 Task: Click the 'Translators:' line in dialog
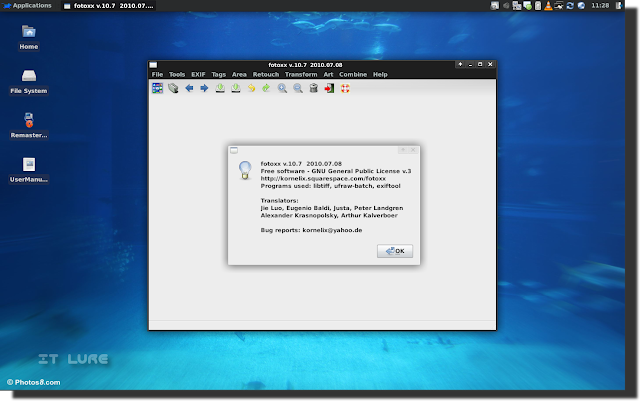point(279,200)
